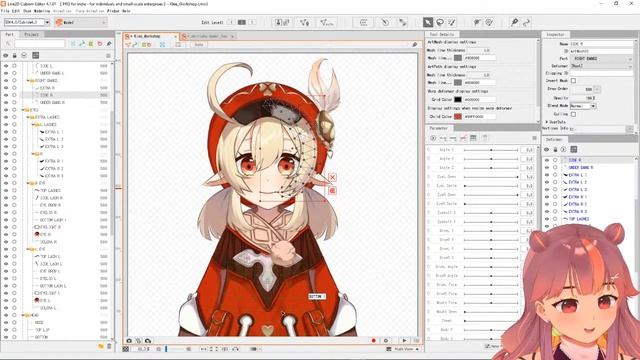Click the red X icon beside the canvas mesh
This screenshot has height=360, width=640.
coord(332,177)
